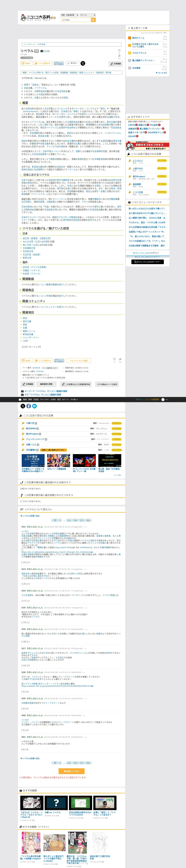The width and height of the screenshot is (186, 868).
Task: Open にじさんじ advertised article
Action: (x=138, y=161)
